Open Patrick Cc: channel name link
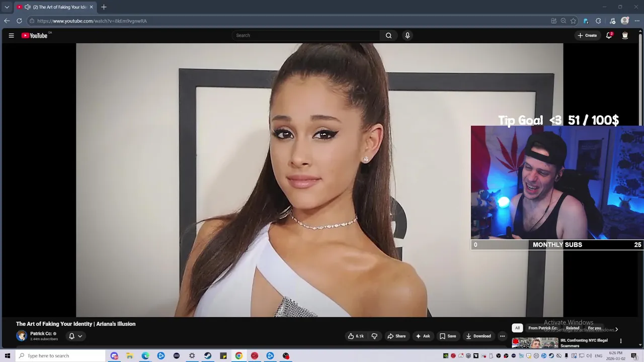 pyautogui.click(x=41, y=334)
